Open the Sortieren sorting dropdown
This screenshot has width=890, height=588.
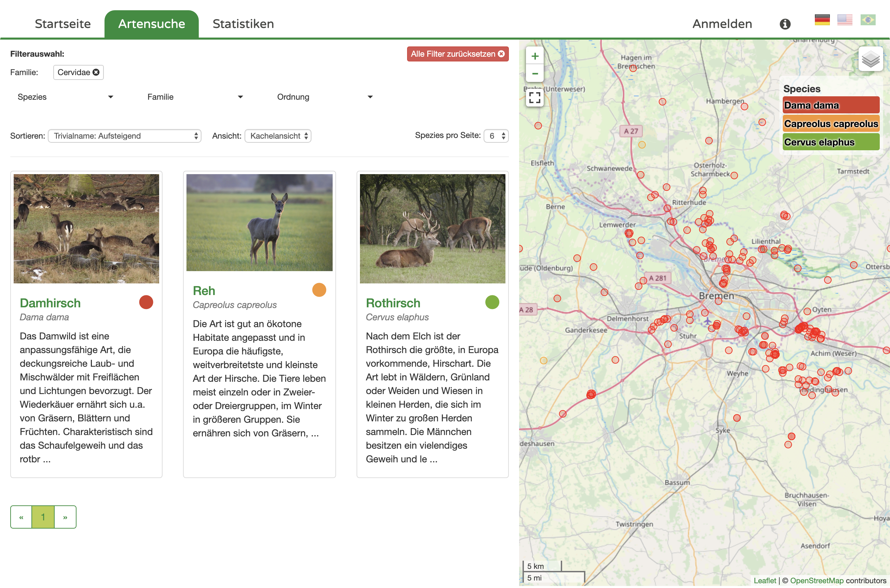(x=125, y=136)
